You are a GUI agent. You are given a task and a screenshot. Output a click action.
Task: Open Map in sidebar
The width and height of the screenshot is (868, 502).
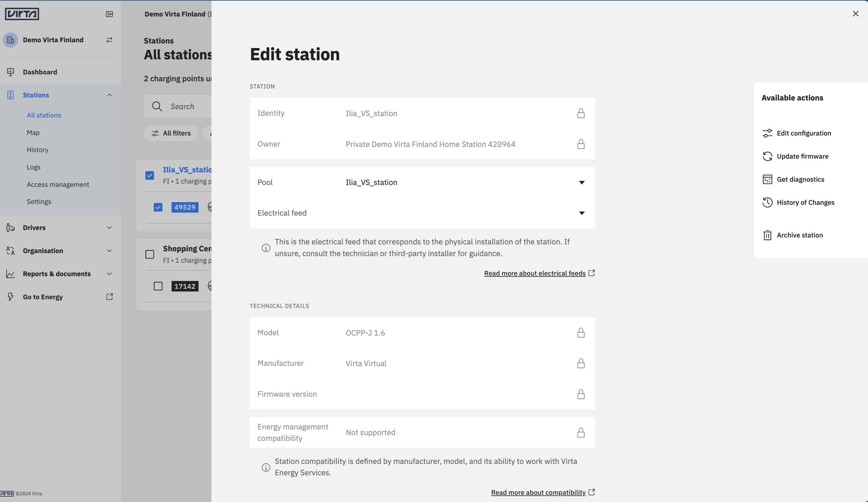pyautogui.click(x=33, y=133)
